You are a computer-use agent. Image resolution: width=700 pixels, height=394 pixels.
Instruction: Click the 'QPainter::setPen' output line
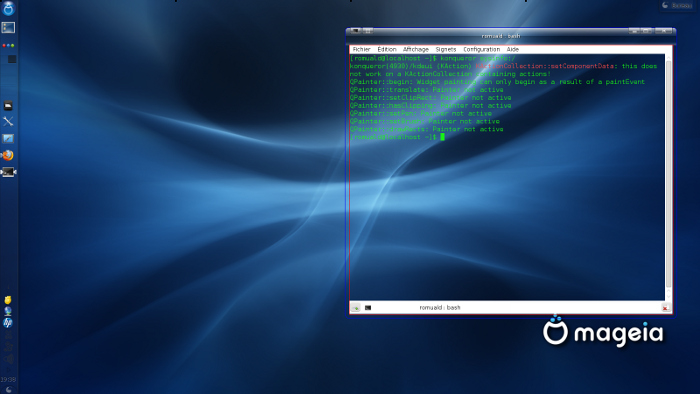[x=421, y=113]
